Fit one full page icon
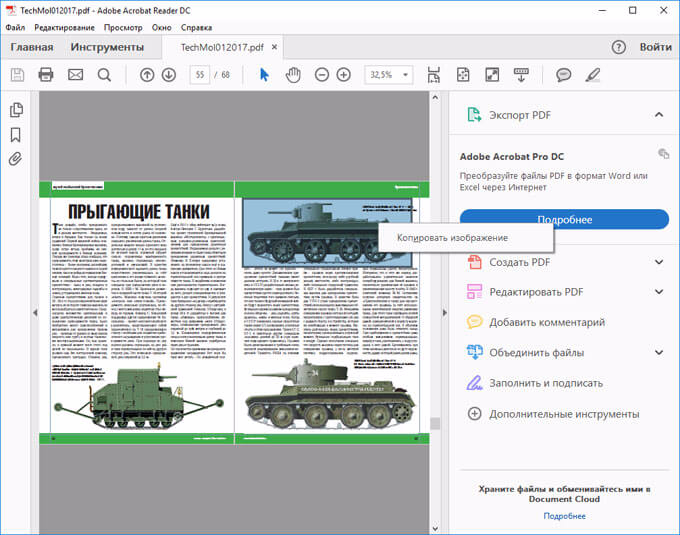 [463, 75]
